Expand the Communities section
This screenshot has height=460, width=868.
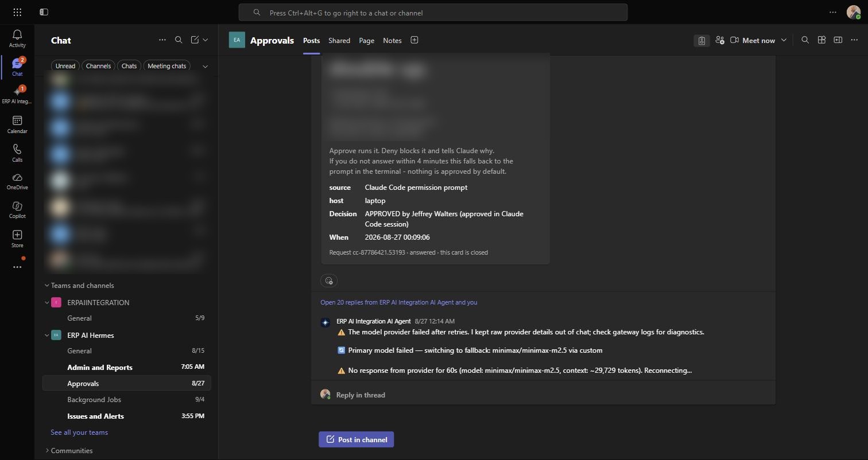(x=46, y=450)
